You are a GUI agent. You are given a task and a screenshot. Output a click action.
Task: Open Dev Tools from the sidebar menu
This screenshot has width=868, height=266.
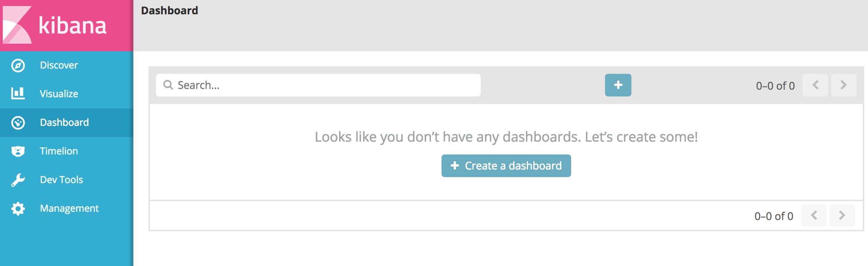[x=61, y=179]
